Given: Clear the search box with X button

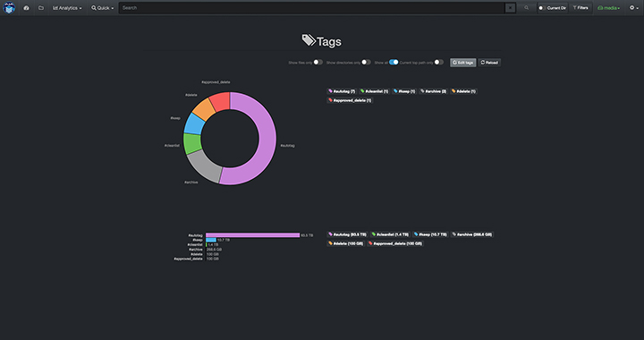Looking at the screenshot, I should coord(510,8).
